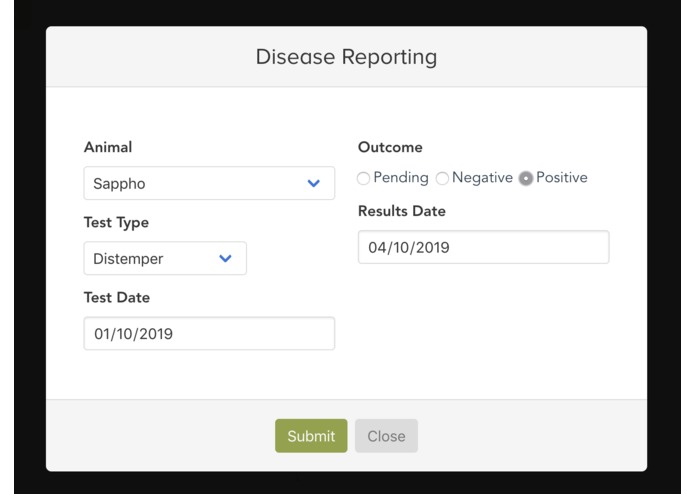
Task: Click the Disease Reporting title text
Action: coord(347,57)
